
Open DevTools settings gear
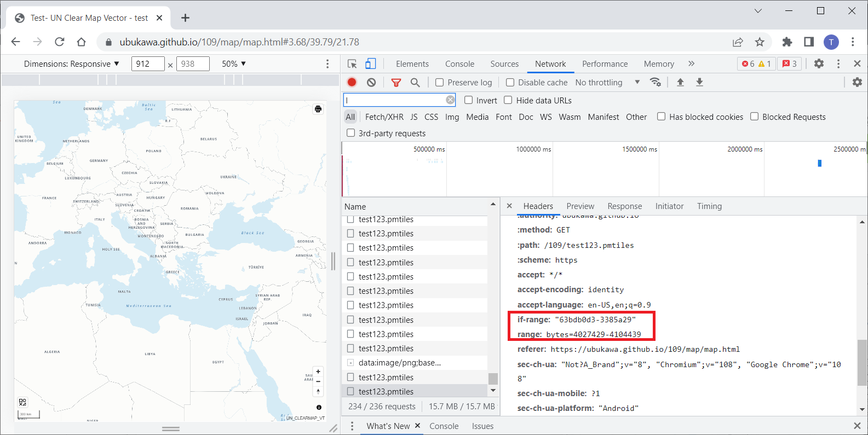point(819,63)
